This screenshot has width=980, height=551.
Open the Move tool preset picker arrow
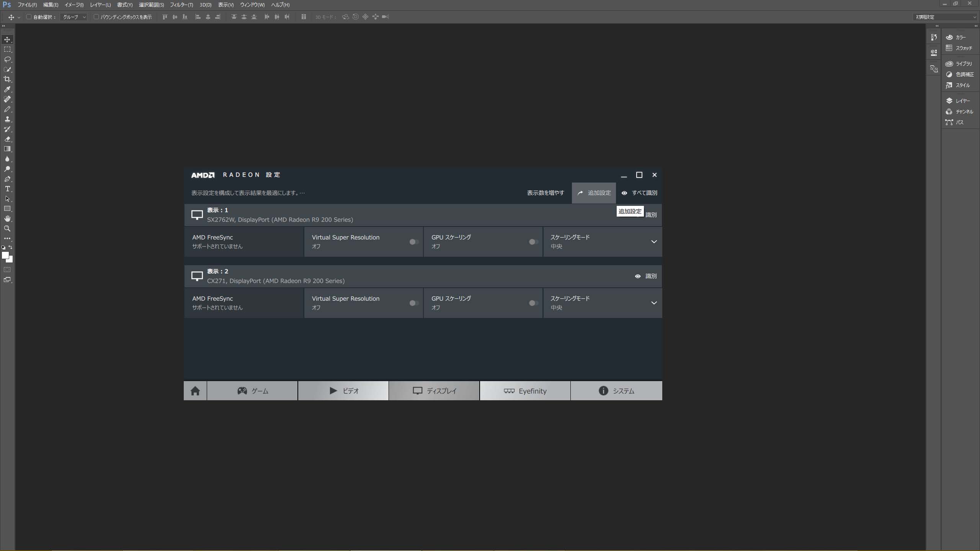(x=19, y=17)
